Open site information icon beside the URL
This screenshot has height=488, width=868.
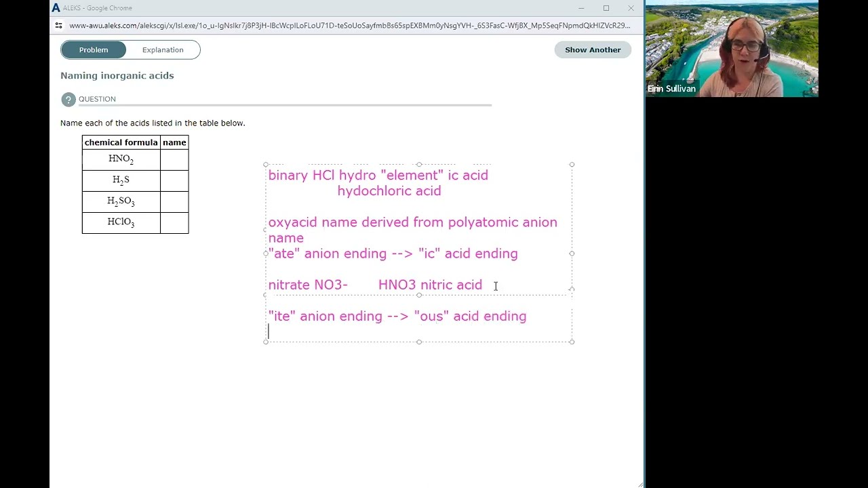point(58,26)
